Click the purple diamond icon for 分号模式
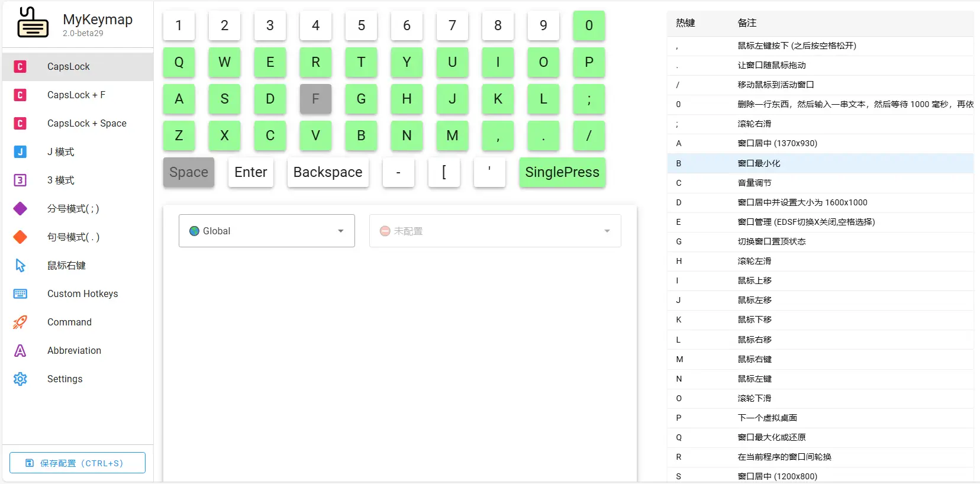The height and width of the screenshot is (484, 980). [20, 208]
